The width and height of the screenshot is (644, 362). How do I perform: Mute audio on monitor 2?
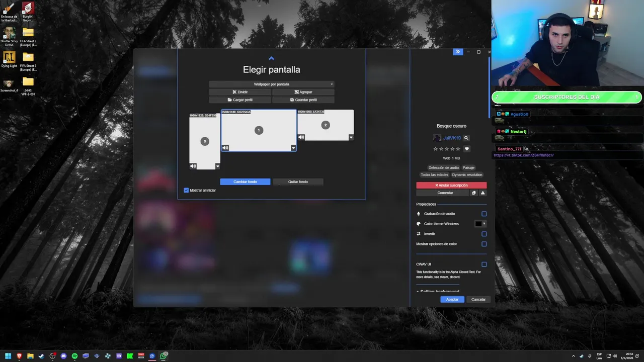301,137
